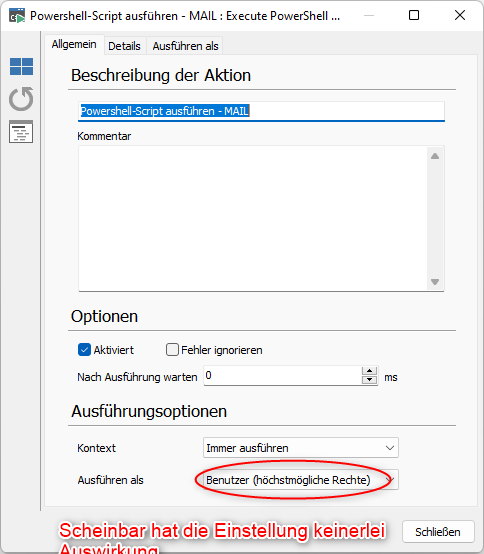The width and height of the screenshot is (484, 554).
Task: Click the Schließen button
Action: tap(438, 532)
